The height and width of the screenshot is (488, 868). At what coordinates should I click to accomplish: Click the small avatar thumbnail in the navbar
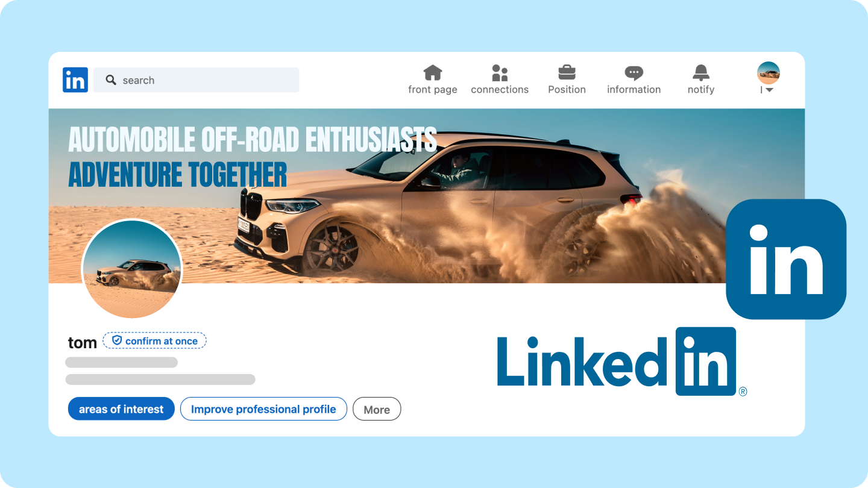[769, 73]
